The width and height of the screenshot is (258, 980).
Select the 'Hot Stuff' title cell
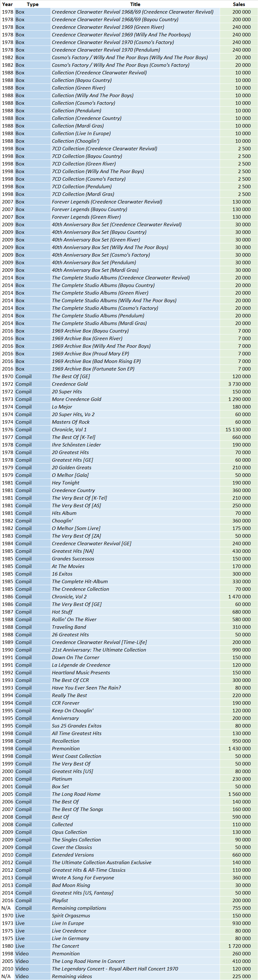[62, 612]
